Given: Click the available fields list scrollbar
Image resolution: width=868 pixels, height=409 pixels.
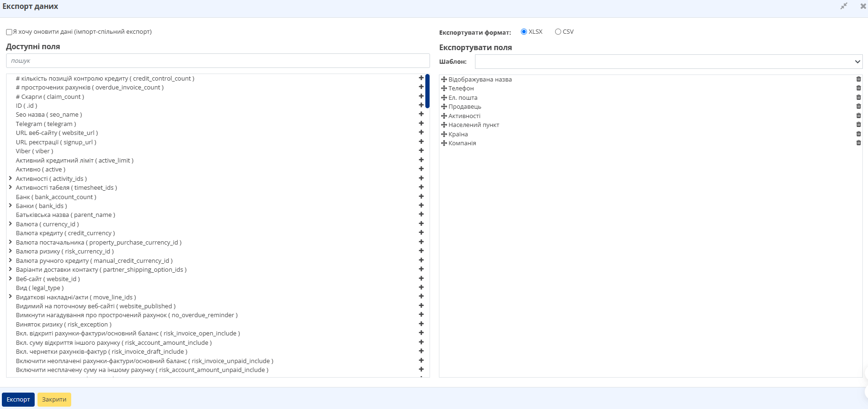Looking at the screenshot, I should 427,91.
